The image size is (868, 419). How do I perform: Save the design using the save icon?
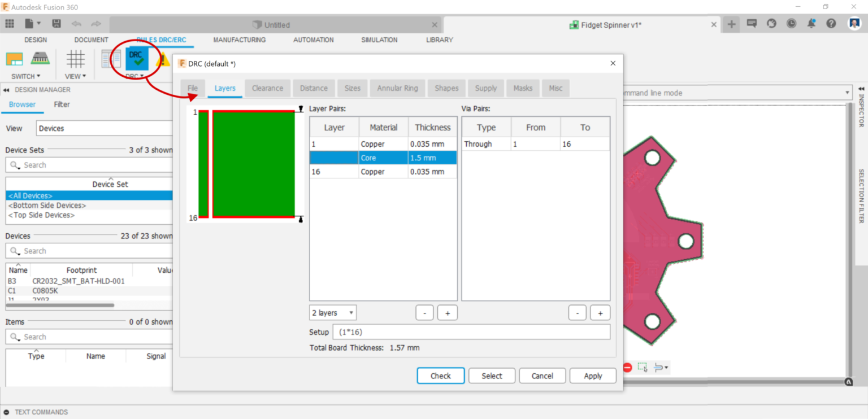pyautogui.click(x=56, y=23)
